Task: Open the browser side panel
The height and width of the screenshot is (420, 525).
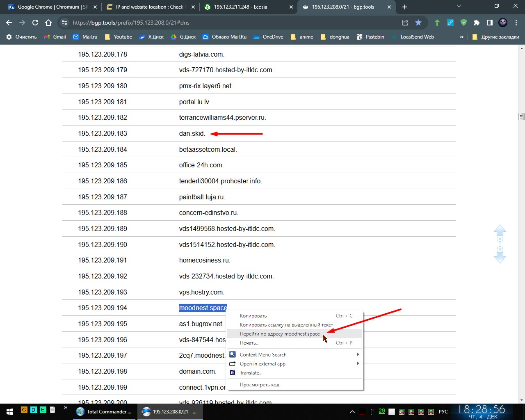Action: [489, 23]
